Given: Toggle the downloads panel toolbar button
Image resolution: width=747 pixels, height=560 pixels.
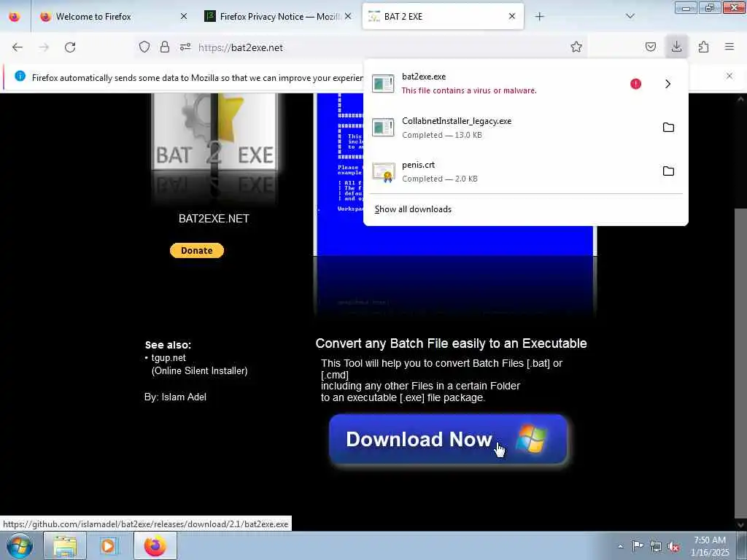Looking at the screenshot, I should pyautogui.click(x=676, y=47).
